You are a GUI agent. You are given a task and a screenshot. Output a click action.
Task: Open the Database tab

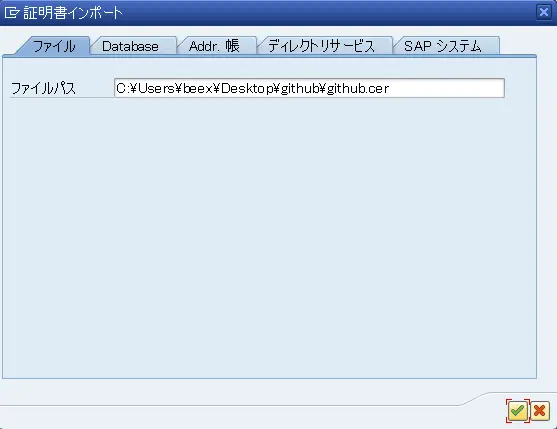coord(130,46)
